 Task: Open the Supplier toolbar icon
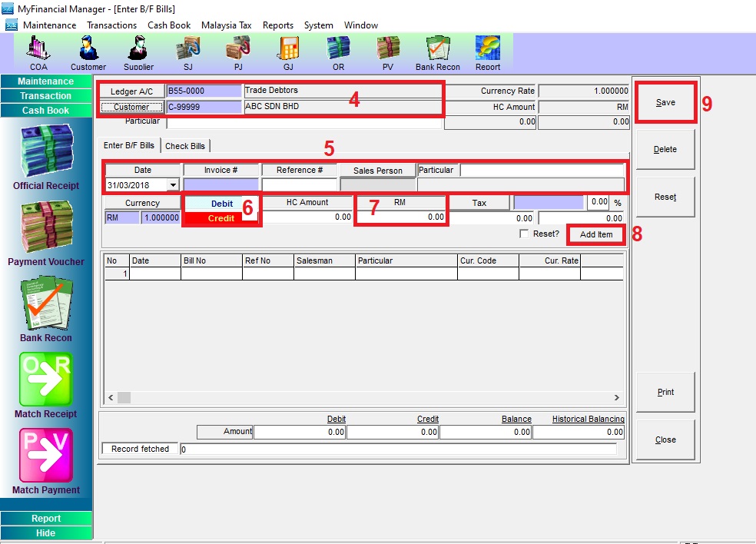(x=138, y=52)
